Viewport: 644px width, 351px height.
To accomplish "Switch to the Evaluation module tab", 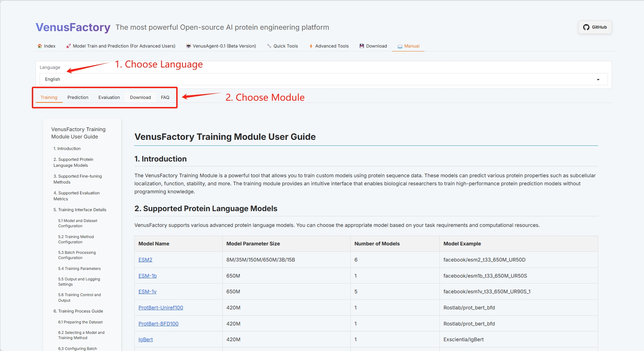I will (109, 98).
